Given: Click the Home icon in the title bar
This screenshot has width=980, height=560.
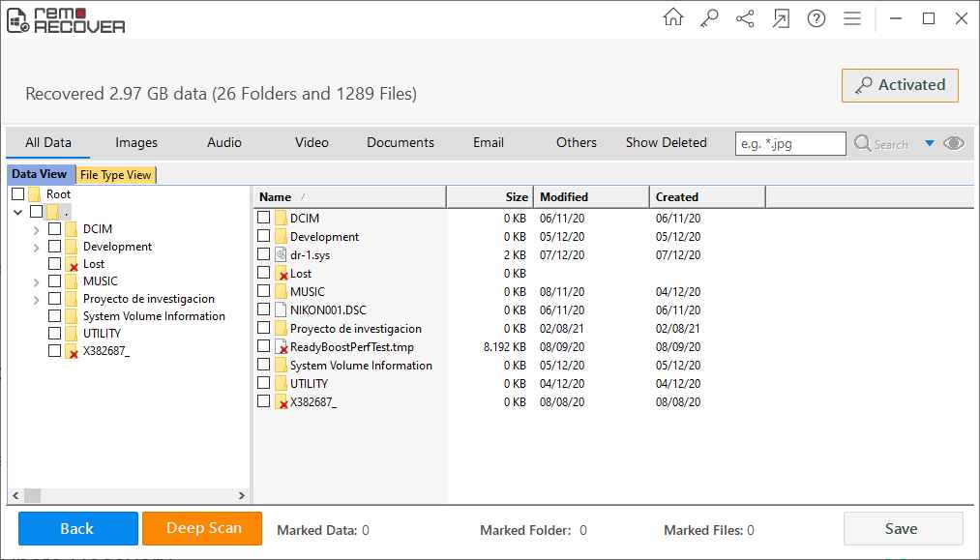Looking at the screenshot, I should click(673, 17).
